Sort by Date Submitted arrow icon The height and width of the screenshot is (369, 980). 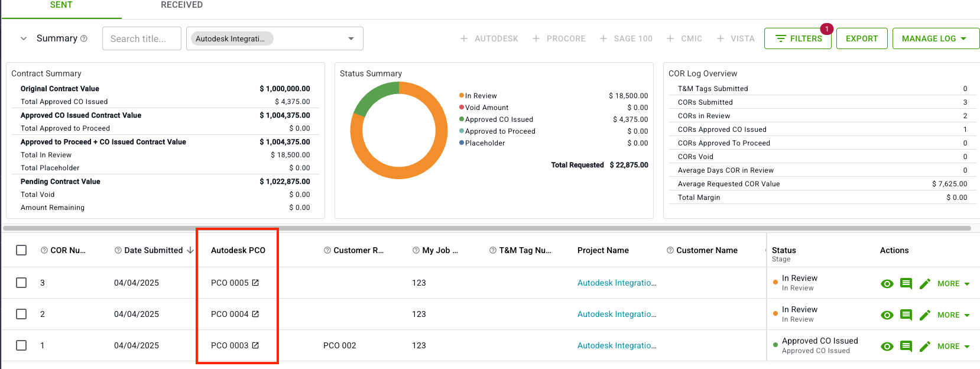point(190,250)
